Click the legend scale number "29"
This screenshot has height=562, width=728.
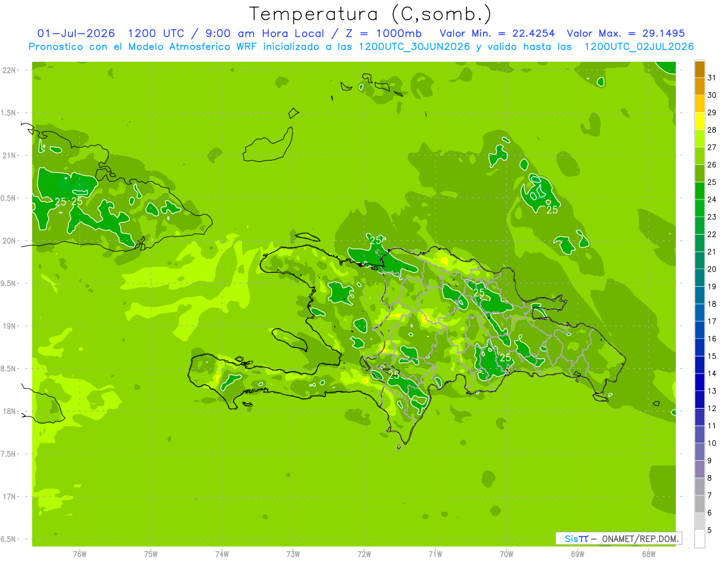coord(712,112)
